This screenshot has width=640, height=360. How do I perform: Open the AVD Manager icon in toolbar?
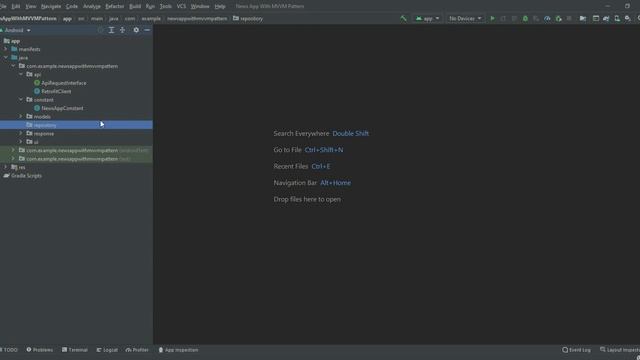[x=617, y=18]
